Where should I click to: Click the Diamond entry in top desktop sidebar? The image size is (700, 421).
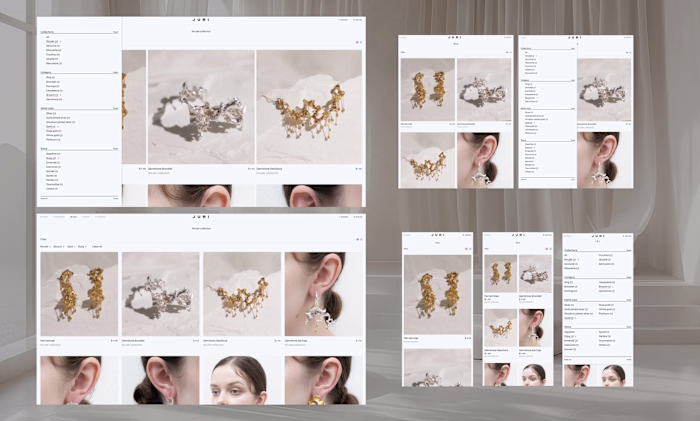tap(53, 167)
